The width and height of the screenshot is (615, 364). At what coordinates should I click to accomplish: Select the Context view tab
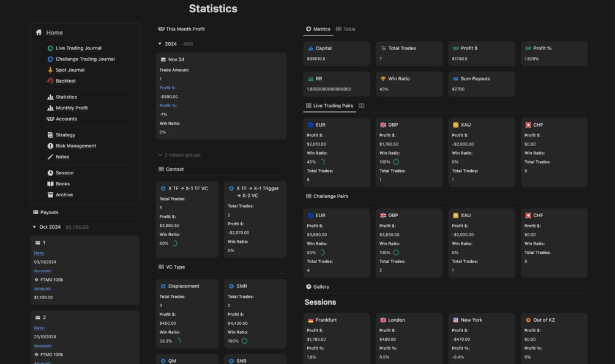(x=171, y=169)
